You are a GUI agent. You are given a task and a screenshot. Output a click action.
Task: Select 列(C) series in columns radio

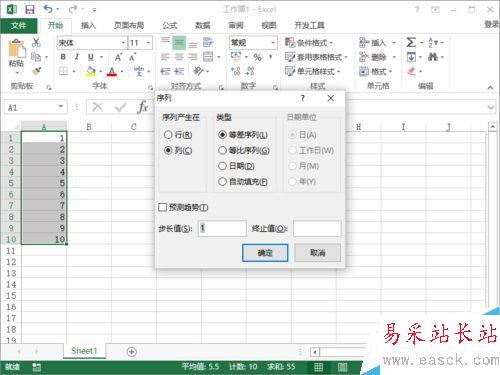pos(168,150)
